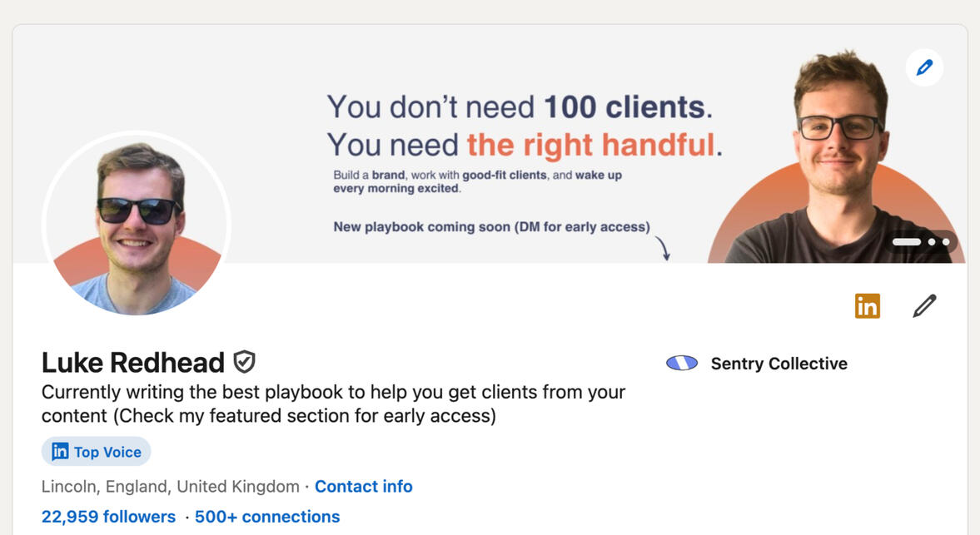980x535 pixels.
Task: Select the first banner slide indicator pill
Action: pos(907,242)
